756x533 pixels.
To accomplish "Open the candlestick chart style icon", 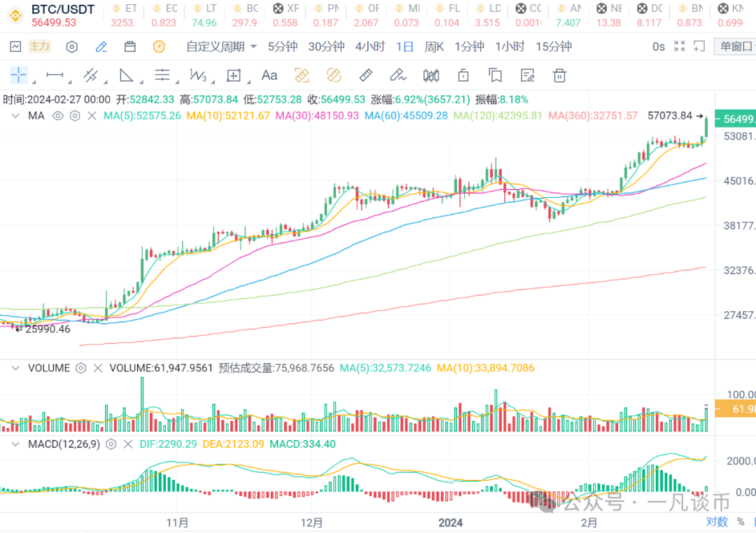I will click(x=432, y=76).
